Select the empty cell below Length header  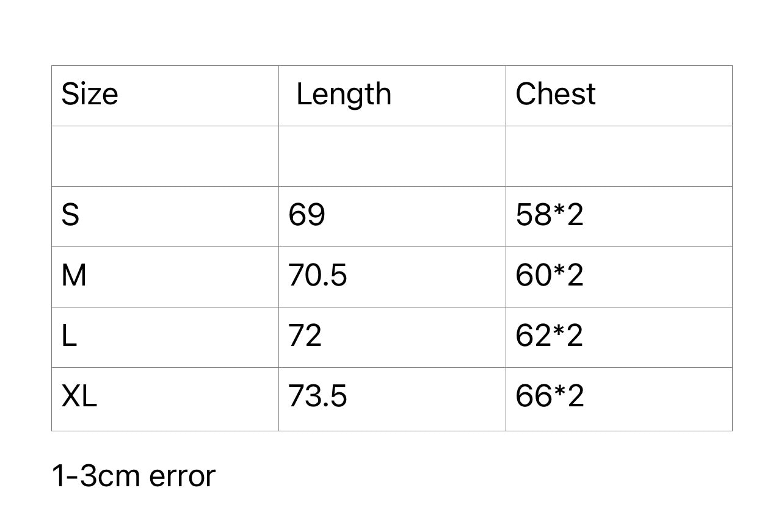click(392, 156)
